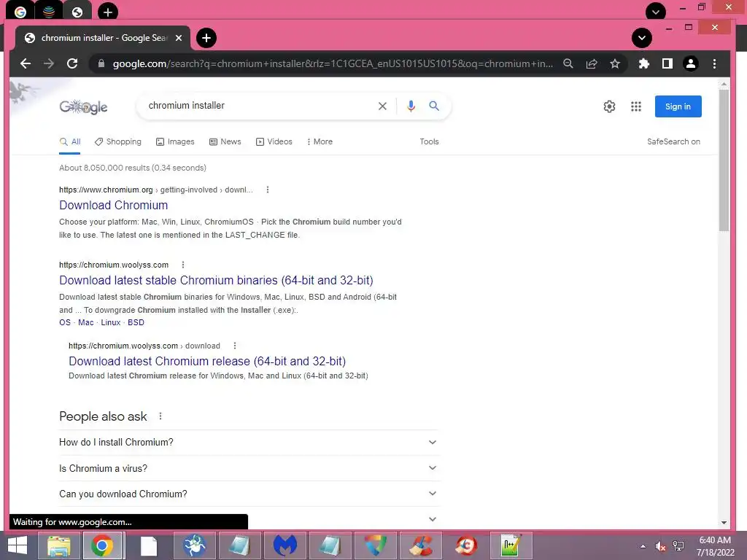
Task: Open Chrome's three-dot menu
Action: click(714, 63)
